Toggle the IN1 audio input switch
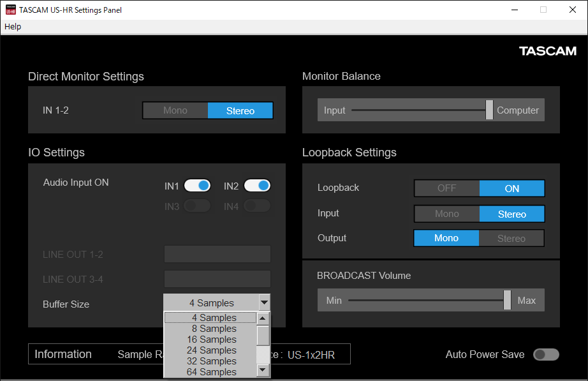588x381 pixels. pyautogui.click(x=197, y=186)
